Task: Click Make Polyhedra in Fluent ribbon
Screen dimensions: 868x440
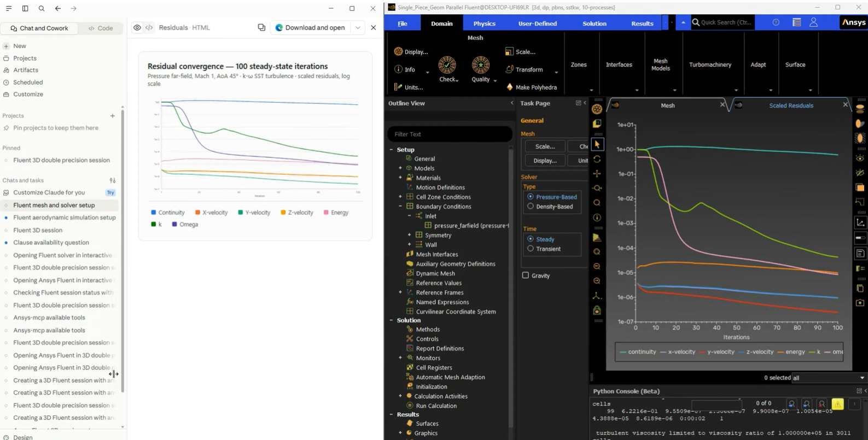Action: (x=531, y=87)
